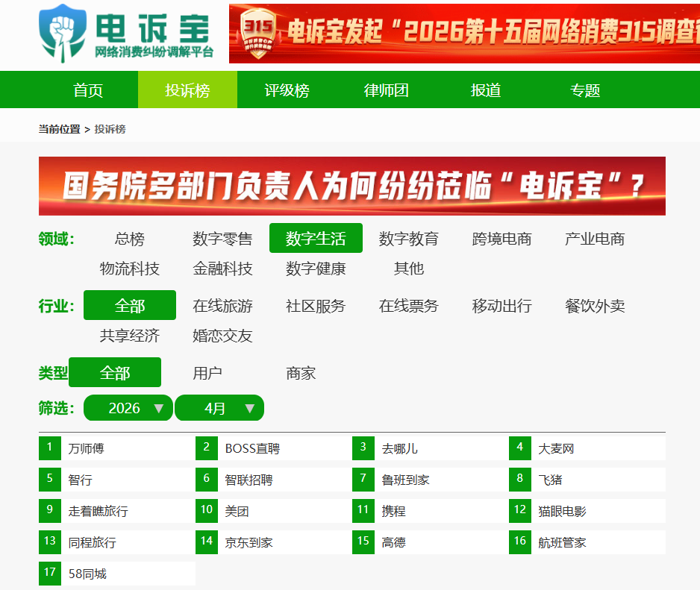This screenshot has width=700, height=590.
Task: Filter industry by 在线票务
Action: [408, 305]
